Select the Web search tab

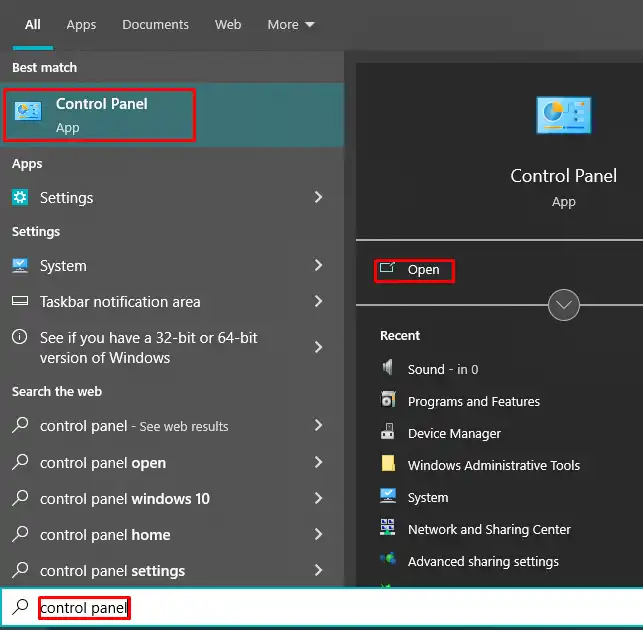click(228, 24)
